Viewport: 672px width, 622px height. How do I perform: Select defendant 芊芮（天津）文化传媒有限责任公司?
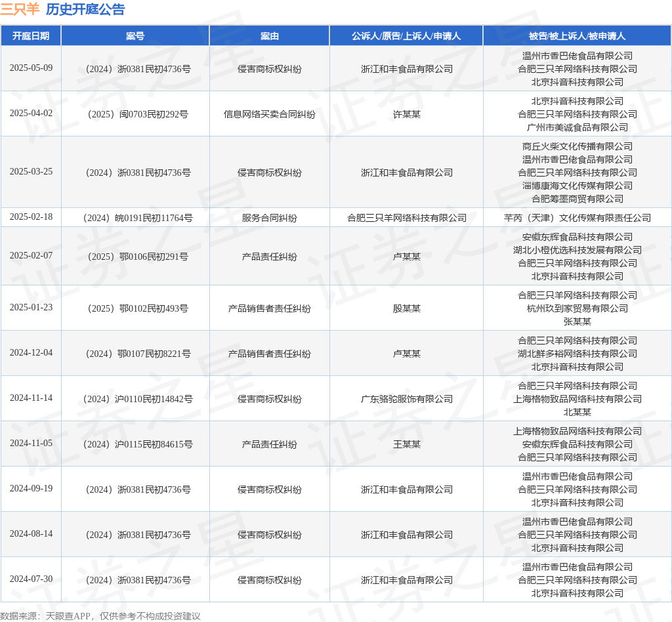(x=577, y=218)
